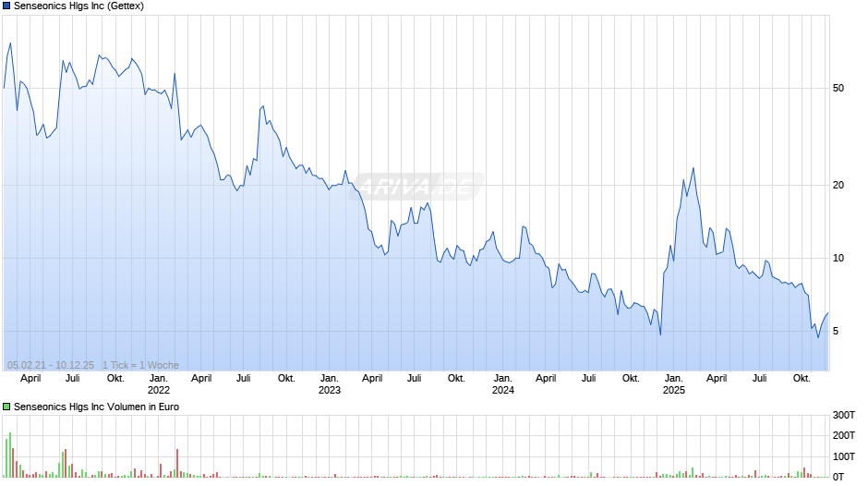Click the tallest green volume bar

click(10, 455)
